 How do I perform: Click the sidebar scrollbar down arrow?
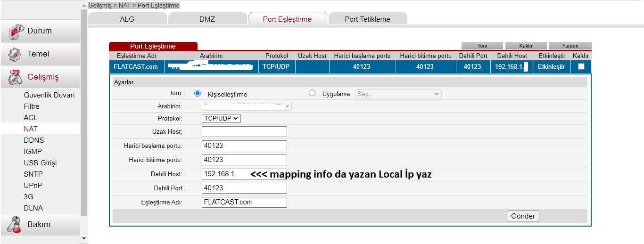84,239
